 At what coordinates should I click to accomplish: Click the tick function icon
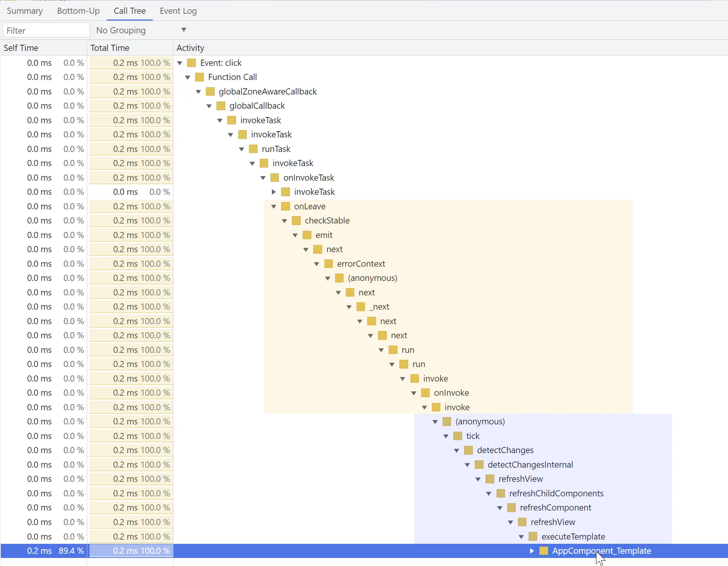(457, 436)
